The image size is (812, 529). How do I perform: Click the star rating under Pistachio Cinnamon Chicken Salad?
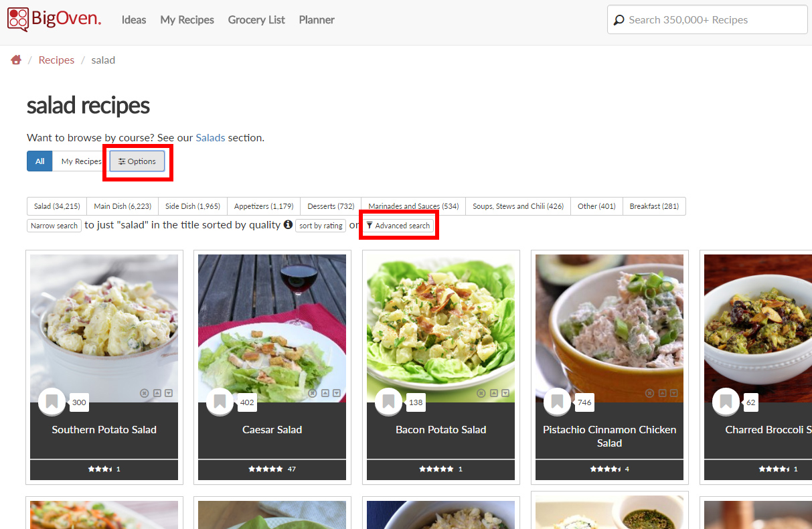click(x=605, y=469)
